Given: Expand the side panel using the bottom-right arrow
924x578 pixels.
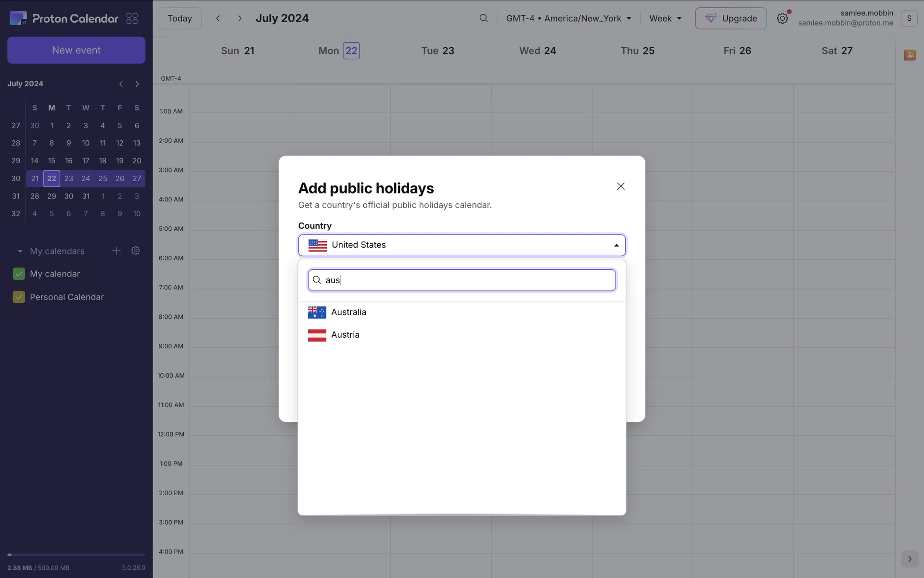Looking at the screenshot, I should coord(909,559).
